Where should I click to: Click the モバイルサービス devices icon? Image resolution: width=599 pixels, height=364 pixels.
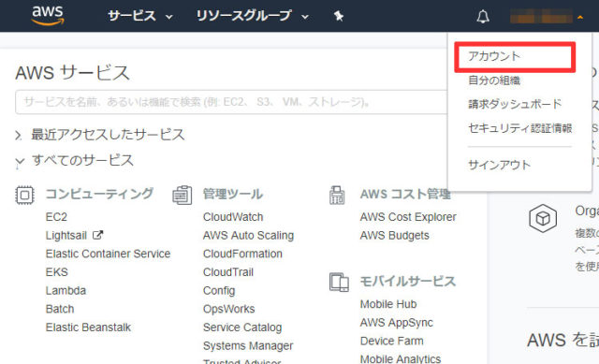point(339,283)
